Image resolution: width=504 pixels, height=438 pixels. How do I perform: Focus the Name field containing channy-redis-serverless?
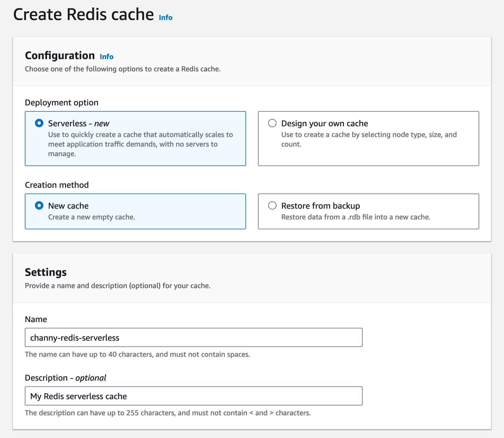[193, 338]
